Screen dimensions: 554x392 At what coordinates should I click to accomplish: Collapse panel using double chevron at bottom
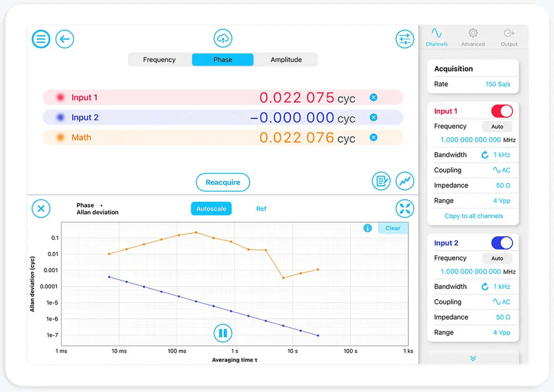click(x=473, y=358)
